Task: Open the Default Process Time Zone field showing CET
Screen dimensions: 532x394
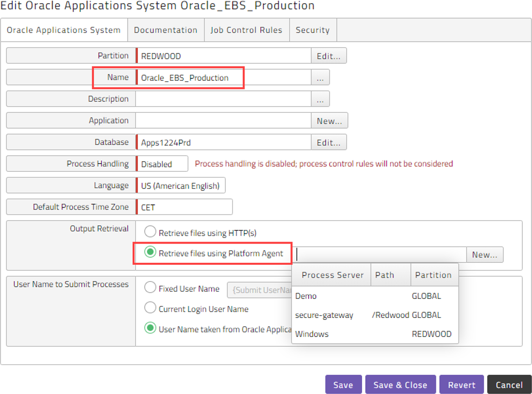Action: click(184, 207)
